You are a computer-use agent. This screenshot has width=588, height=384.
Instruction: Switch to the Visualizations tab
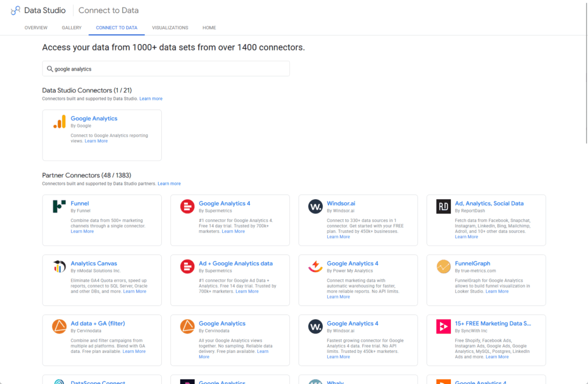tap(170, 28)
